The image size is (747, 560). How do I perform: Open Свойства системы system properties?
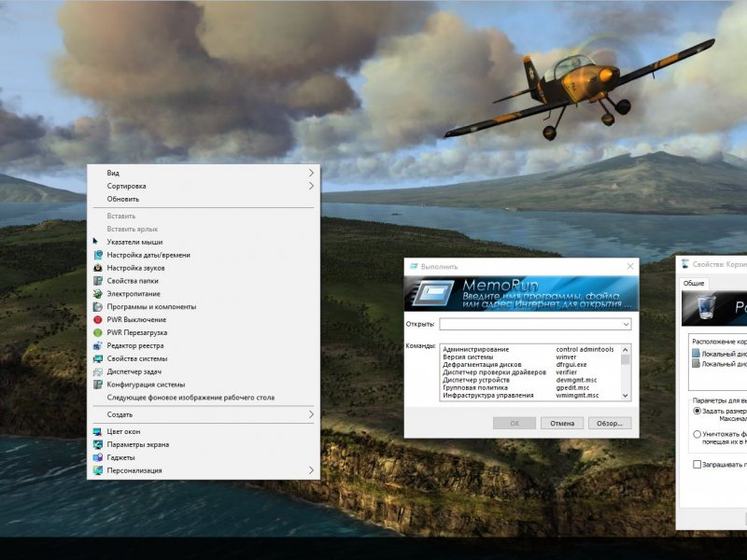tap(204, 358)
